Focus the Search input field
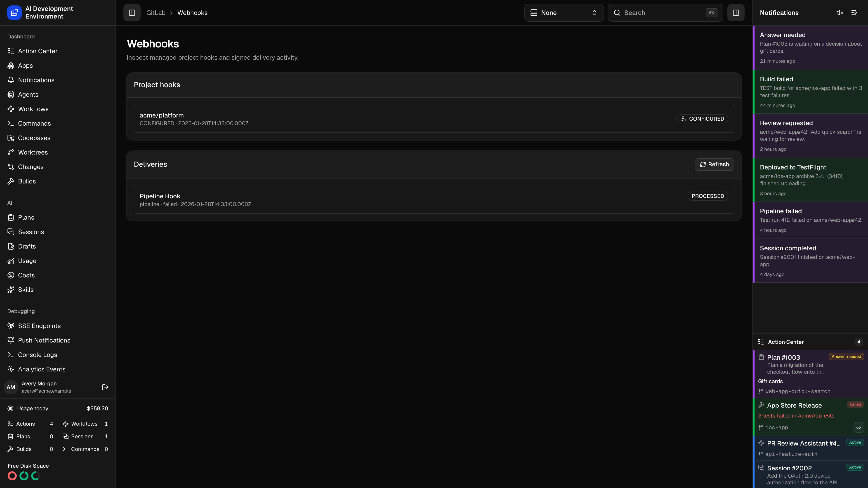 (x=665, y=12)
